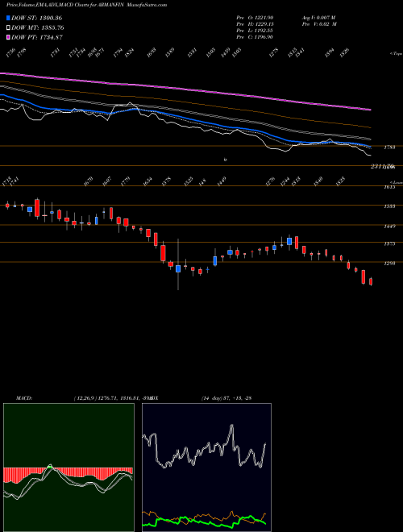Image resolution: width=403 pixels, height=532 pixels.
Task: Click the tall-wick blue candlestick at the chart low
Action: click(178, 268)
